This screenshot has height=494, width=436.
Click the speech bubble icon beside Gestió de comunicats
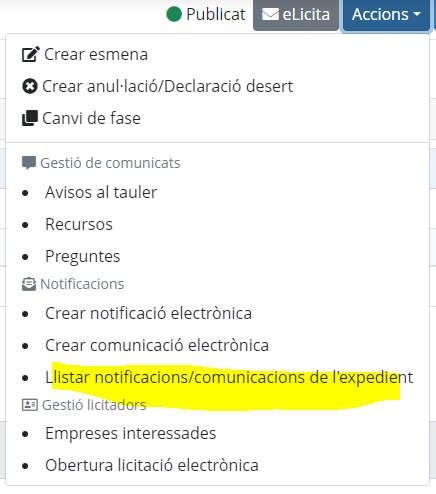[x=29, y=163]
